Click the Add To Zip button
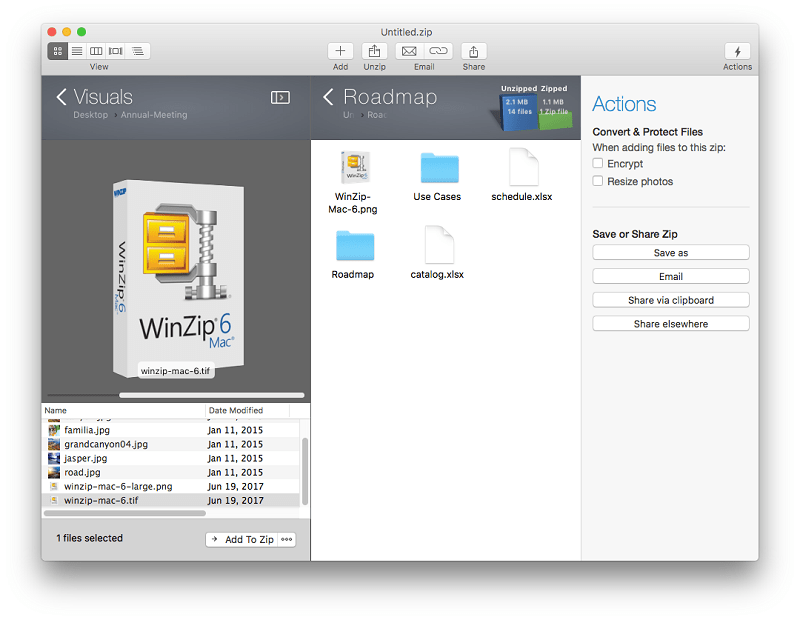Image resolution: width=800 pixels, height=620 pixels. click(242, 539)
